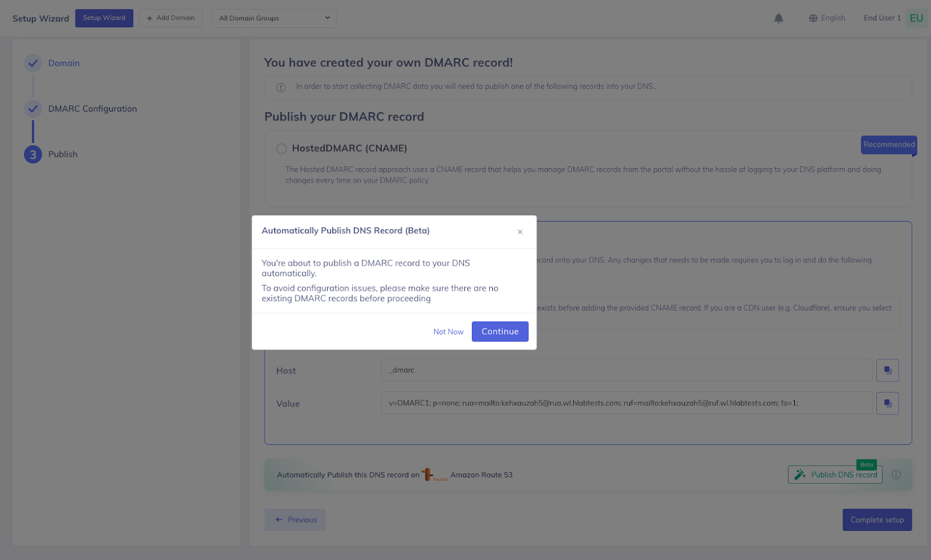Click the EU user avatar

tap(916, 18)
